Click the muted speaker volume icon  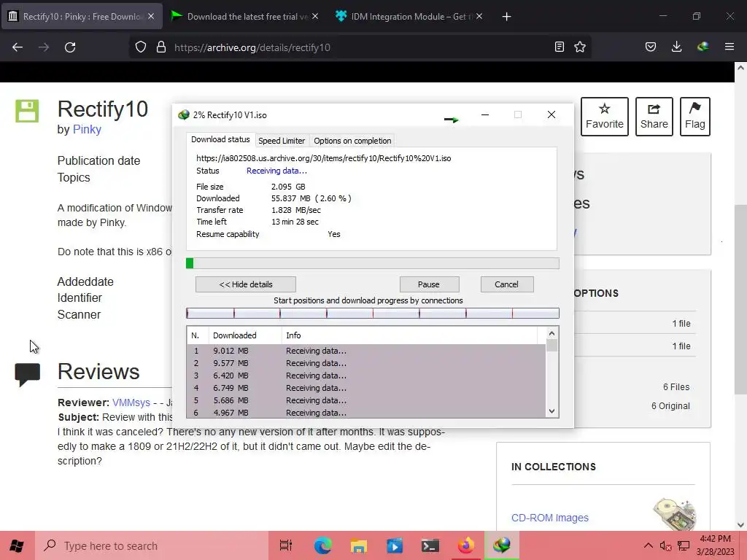point(665,545)
